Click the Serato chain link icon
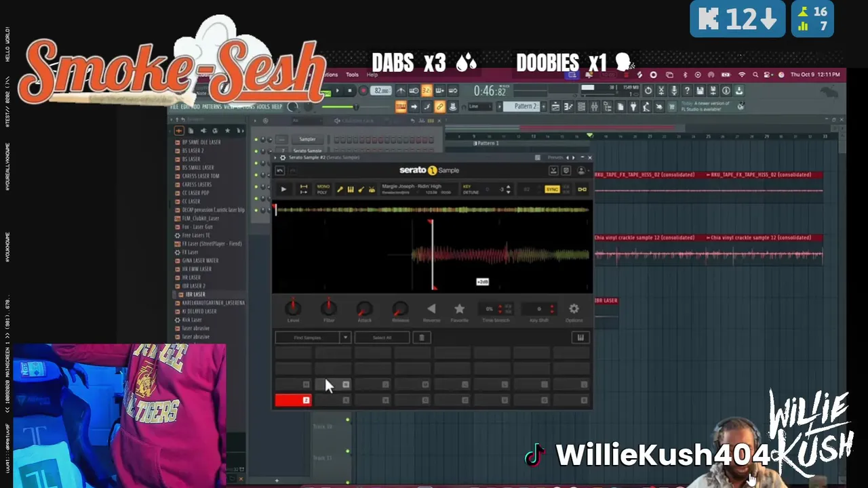Viewport: 868px width, 488px height. [x=582, y=189]
